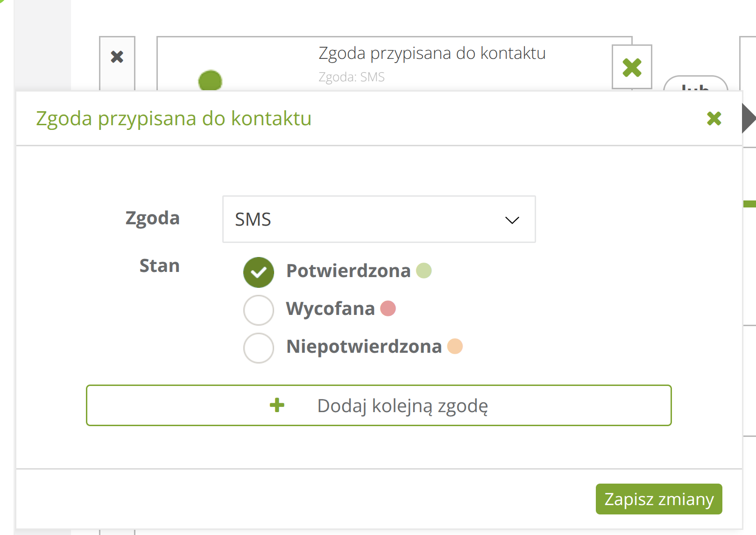This screenshot has height=535, width=756.
Task: Select the Potwierdzona radio option
Action: click(x=258, y=272)
